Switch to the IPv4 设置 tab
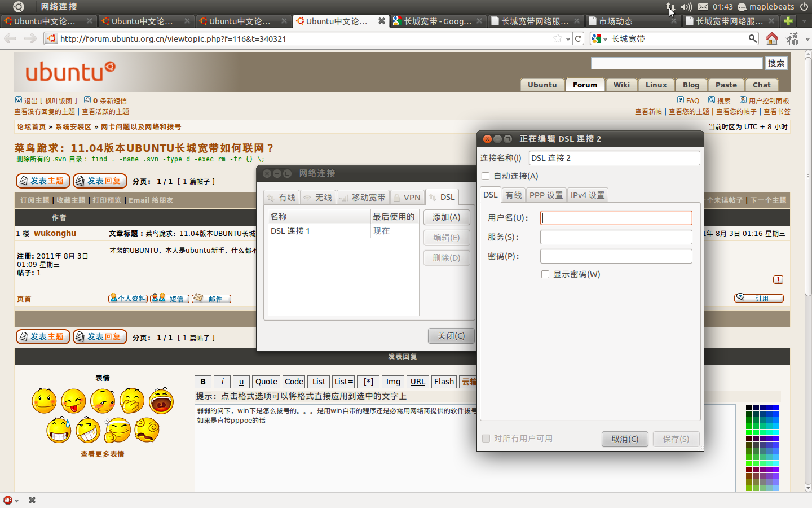This screenshot has height=508, width=812. tap(588, 195)
